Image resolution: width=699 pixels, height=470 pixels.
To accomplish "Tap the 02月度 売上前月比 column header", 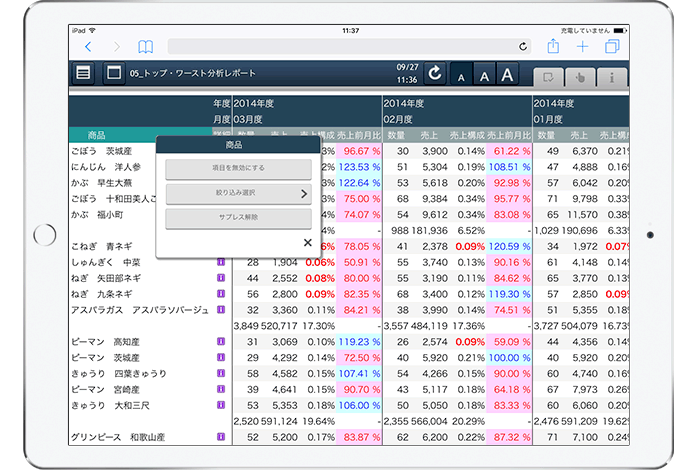I will [509, 135].
